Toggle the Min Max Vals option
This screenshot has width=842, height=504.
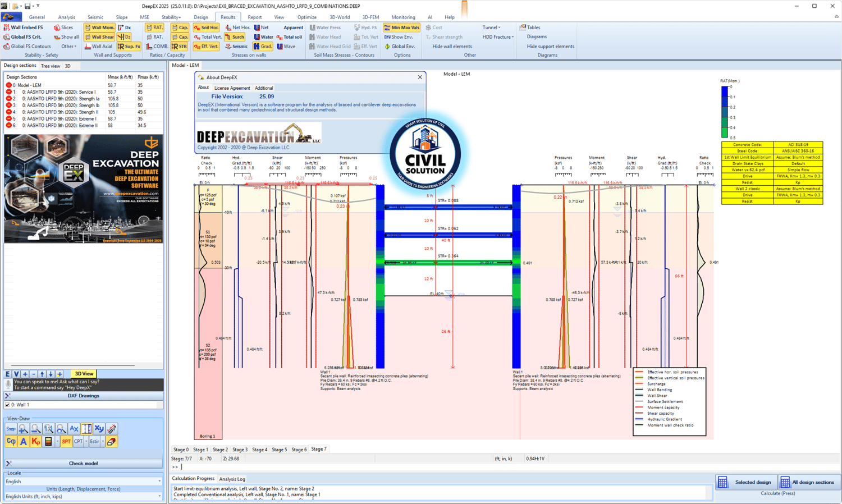(x=402, y=28)
